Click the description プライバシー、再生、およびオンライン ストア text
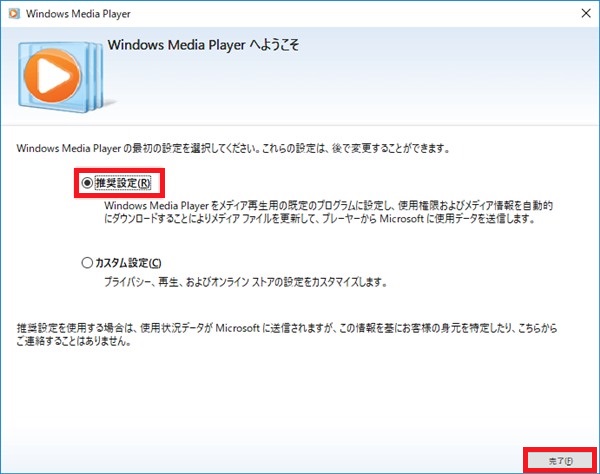Screen dimensions: 600x474 (x=246, y=282)
